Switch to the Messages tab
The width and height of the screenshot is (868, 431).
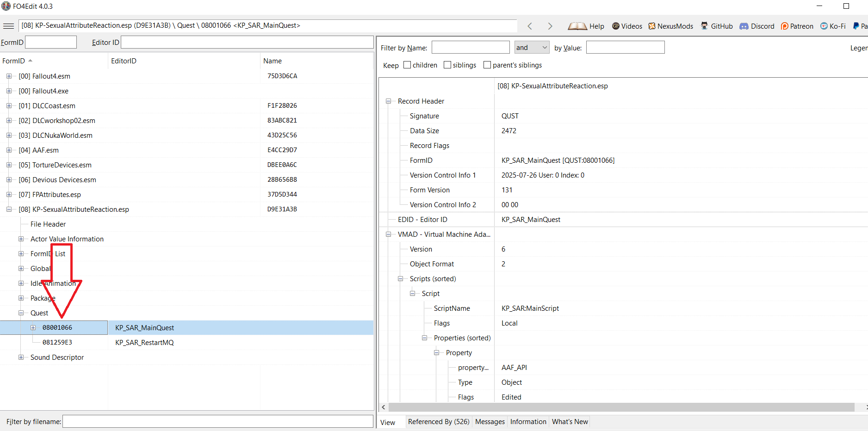tap(490, 422)
